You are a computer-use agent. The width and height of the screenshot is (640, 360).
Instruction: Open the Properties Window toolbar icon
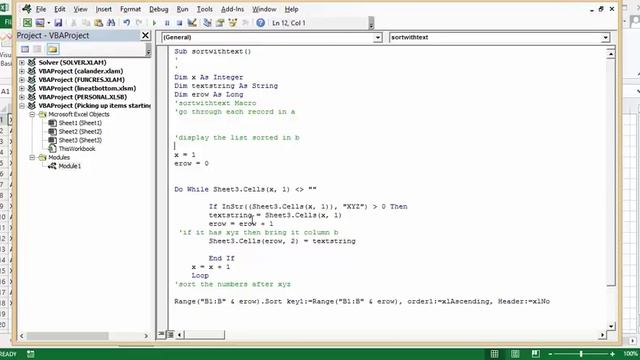pyautogui.click(x=220, y=23)
